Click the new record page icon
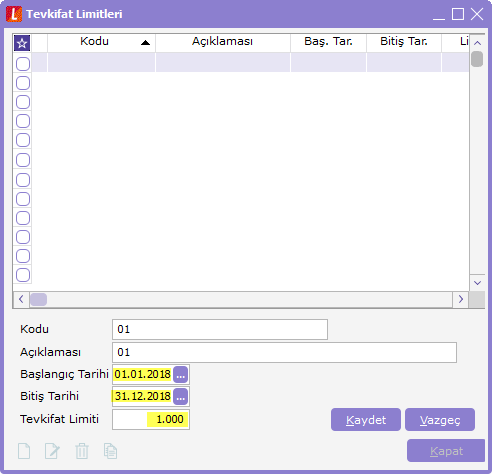The image size is (492, 474). pyautogui.click(x=24, y=451)
